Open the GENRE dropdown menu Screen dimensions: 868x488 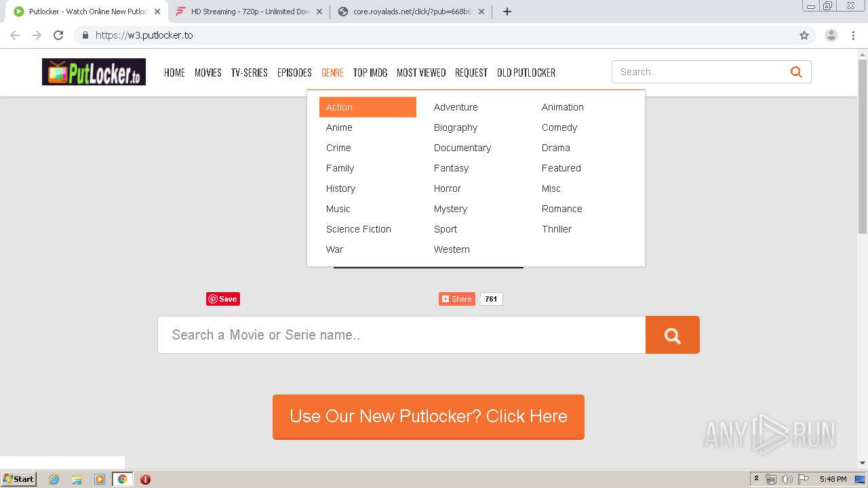pyautogui.click(x=332, y=73)
